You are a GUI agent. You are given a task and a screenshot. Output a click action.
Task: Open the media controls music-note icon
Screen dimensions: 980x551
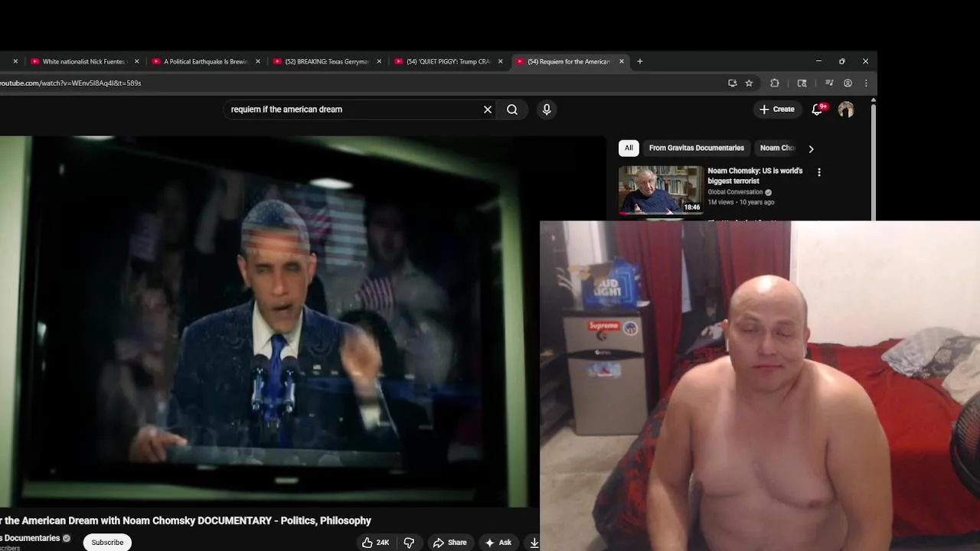829,83
